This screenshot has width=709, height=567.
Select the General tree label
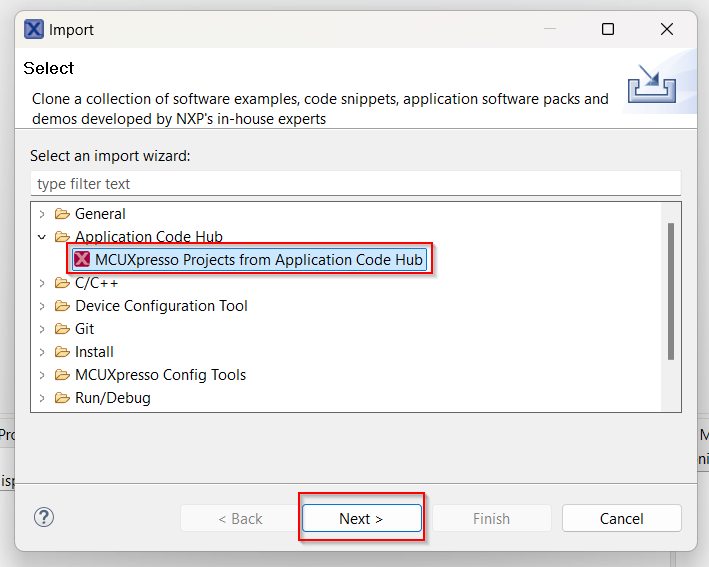point(100,214)
